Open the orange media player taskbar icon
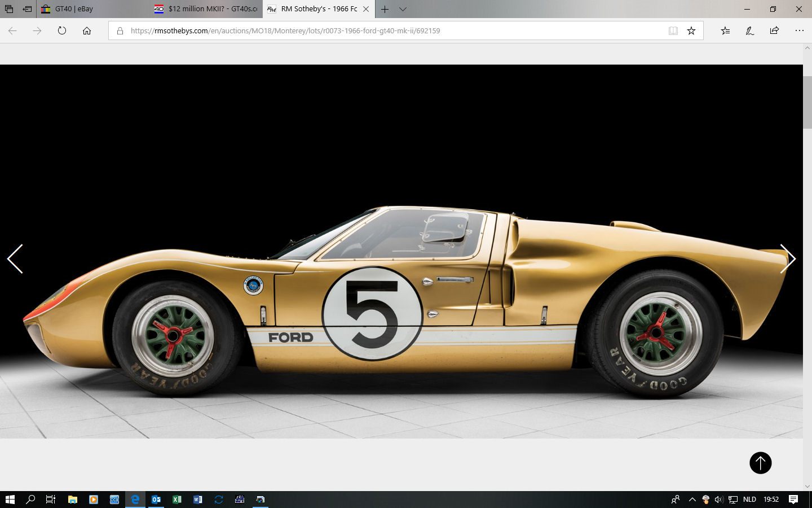 click(x=94, y=499)
